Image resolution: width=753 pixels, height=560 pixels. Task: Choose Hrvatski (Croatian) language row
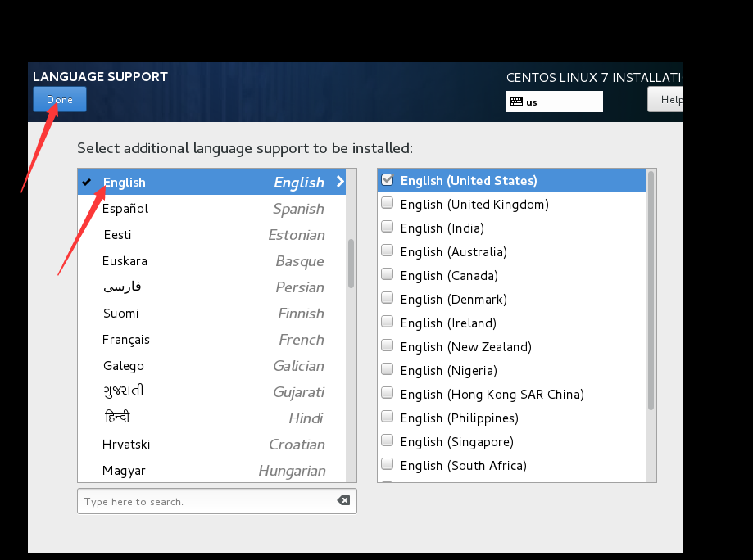(211, 444)
